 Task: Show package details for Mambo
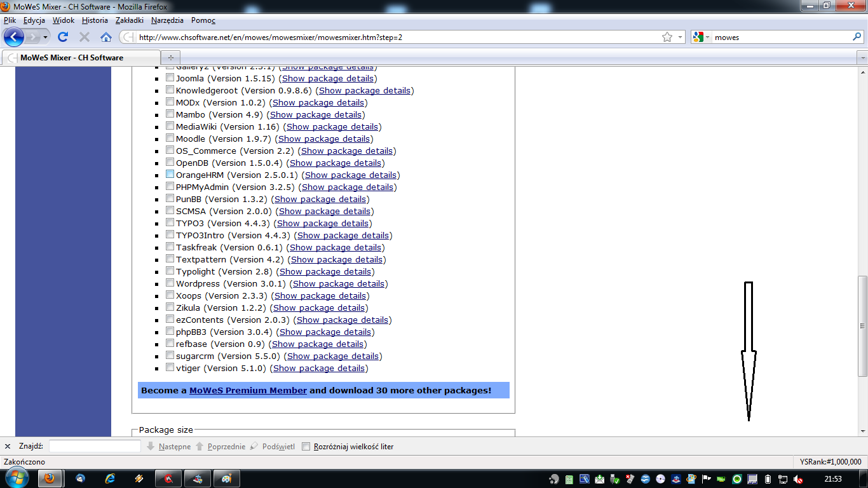pos(316,115)
